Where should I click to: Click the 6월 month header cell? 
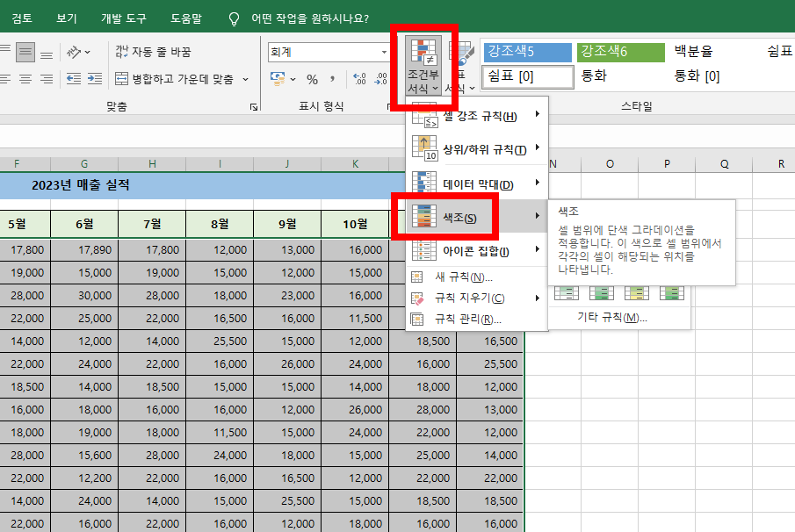point(84,224)
